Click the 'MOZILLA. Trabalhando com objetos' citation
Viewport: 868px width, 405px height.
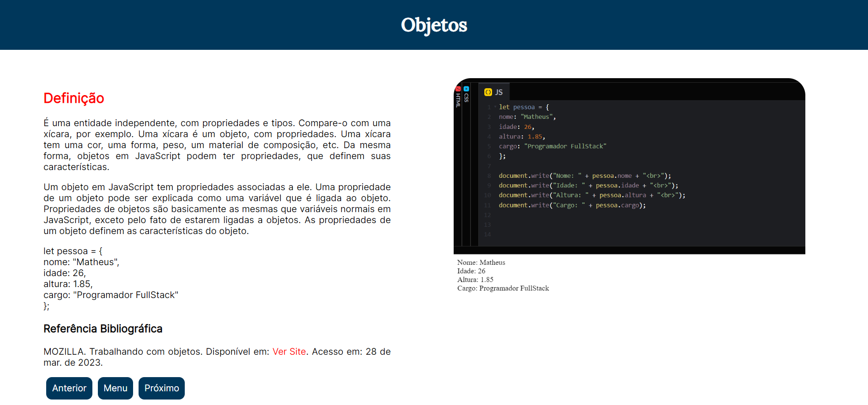click(x=217, y=357)
